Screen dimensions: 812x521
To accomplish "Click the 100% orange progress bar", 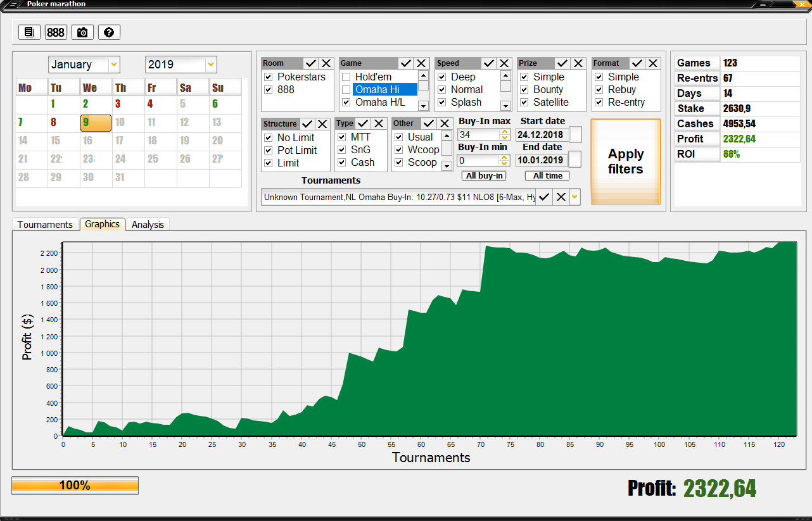I will click(x=75, y=486).
